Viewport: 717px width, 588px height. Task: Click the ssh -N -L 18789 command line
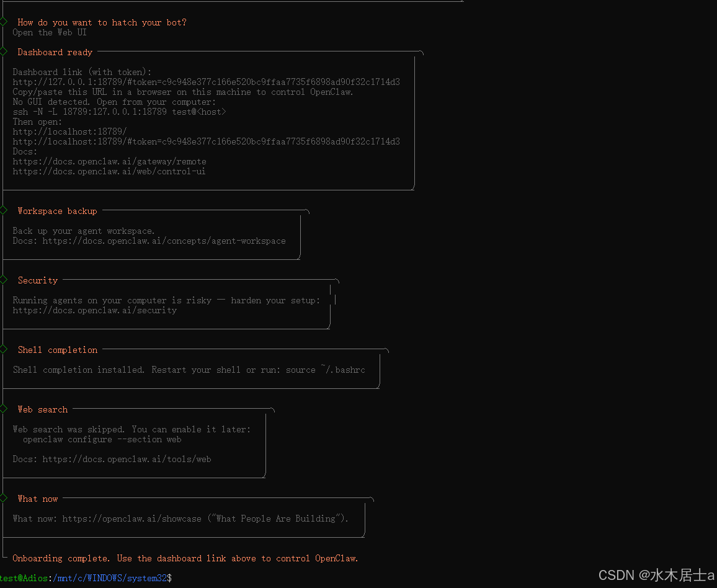pos(119,112)
